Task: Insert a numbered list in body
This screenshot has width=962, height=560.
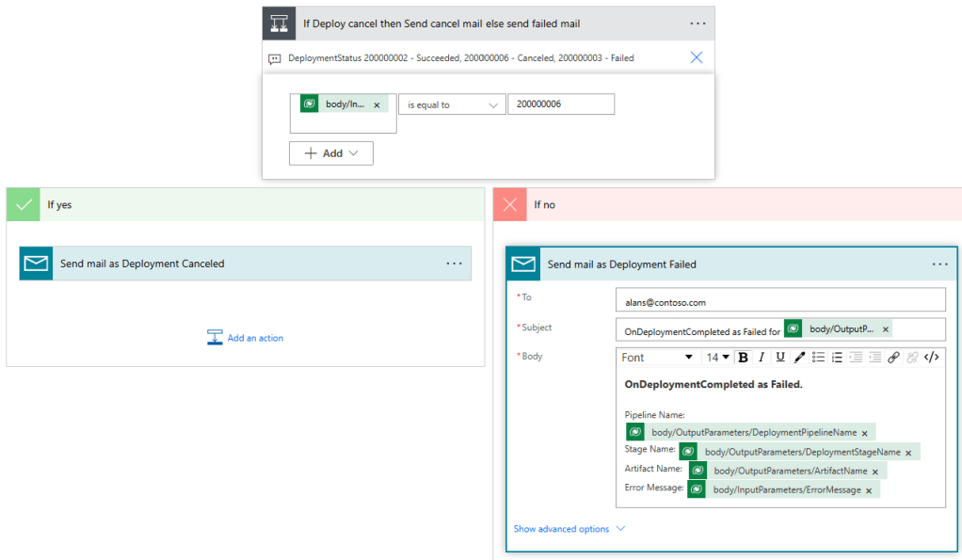Action: pyautogui.click(x=837, y=358)
